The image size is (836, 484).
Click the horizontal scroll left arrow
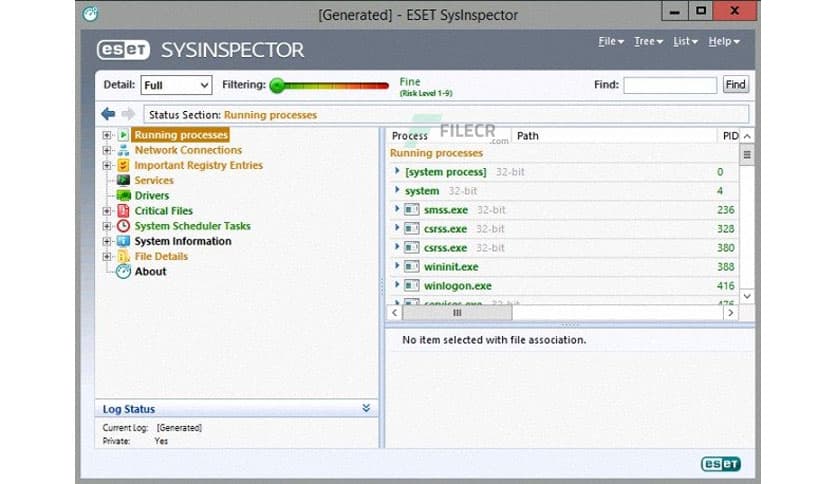[395, 313]
